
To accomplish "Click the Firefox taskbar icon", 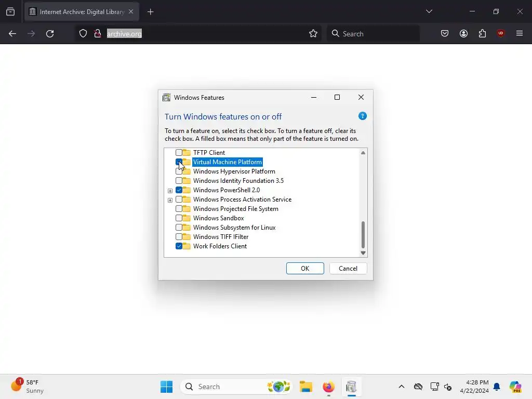I will 328,387.
